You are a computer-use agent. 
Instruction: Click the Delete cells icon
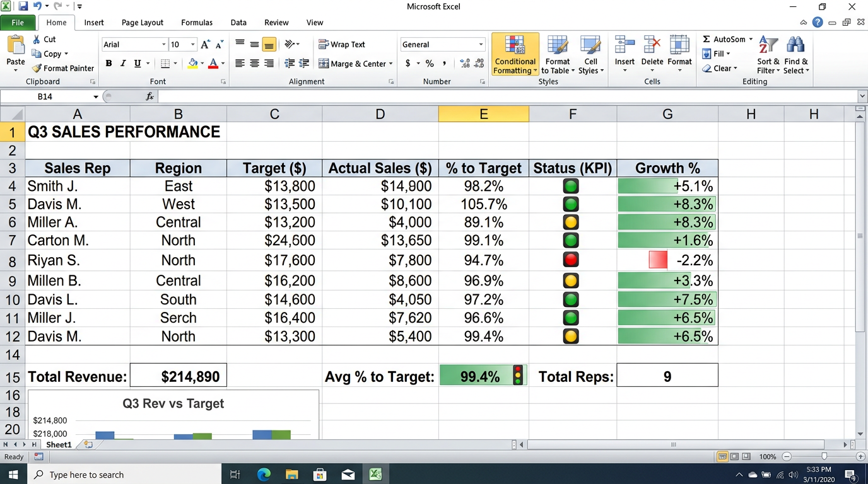tap(652, 54)
